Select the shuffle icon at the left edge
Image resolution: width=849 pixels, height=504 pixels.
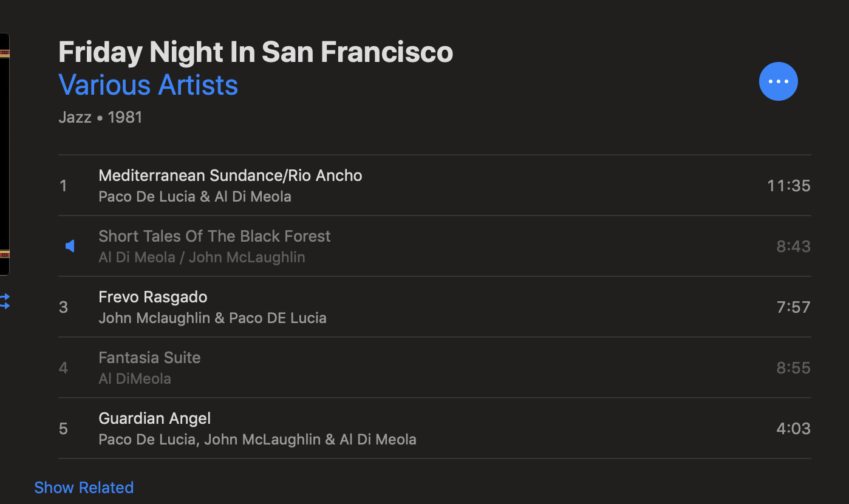click(x=5, y=301)
